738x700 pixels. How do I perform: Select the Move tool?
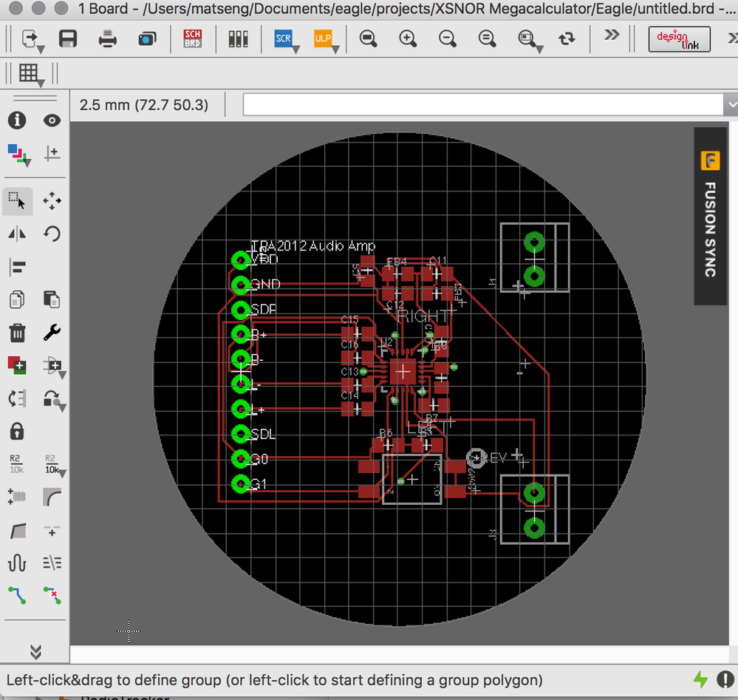pyautogui.click(x=52, y=201)
